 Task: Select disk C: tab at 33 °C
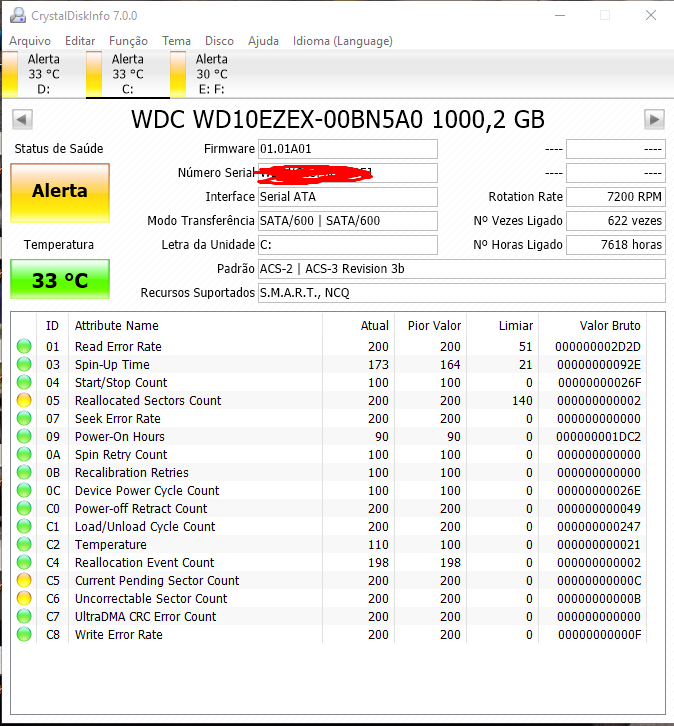pyautogui.click(x=128, y=74)
